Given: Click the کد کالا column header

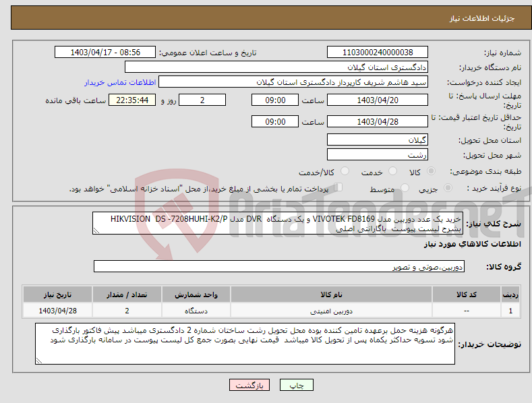Looking at the screenshot, I should [x=467, y=294].
